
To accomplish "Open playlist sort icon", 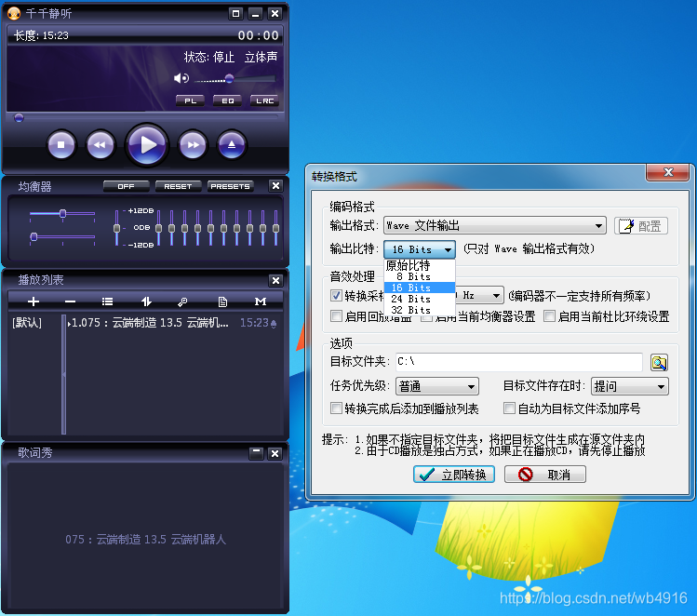I will point(146,301).
